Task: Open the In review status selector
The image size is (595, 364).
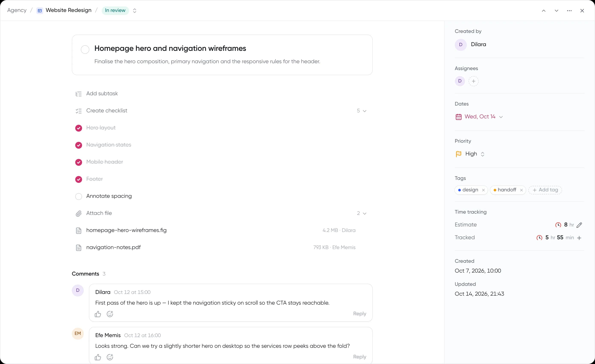Action: click(x=119, y=11)
